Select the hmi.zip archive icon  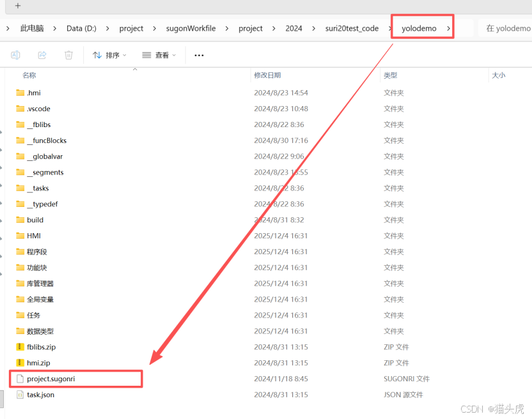(20, 363)
